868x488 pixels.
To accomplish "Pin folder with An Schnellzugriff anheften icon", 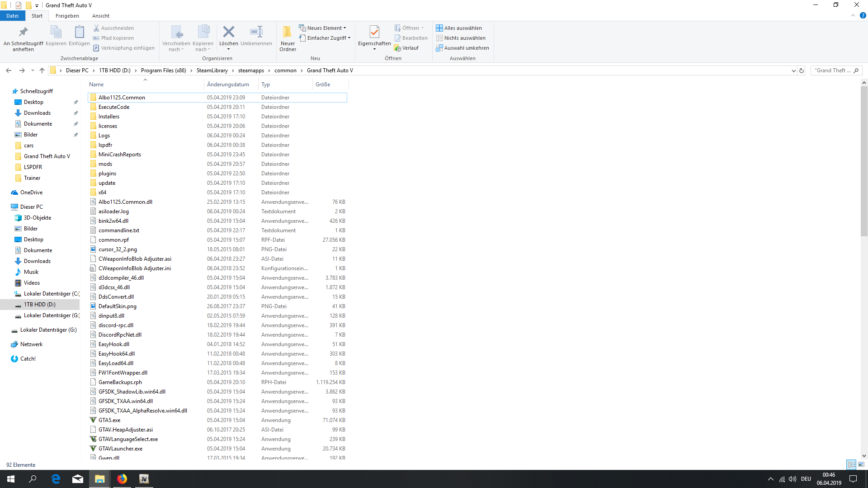I will point(23,32).
